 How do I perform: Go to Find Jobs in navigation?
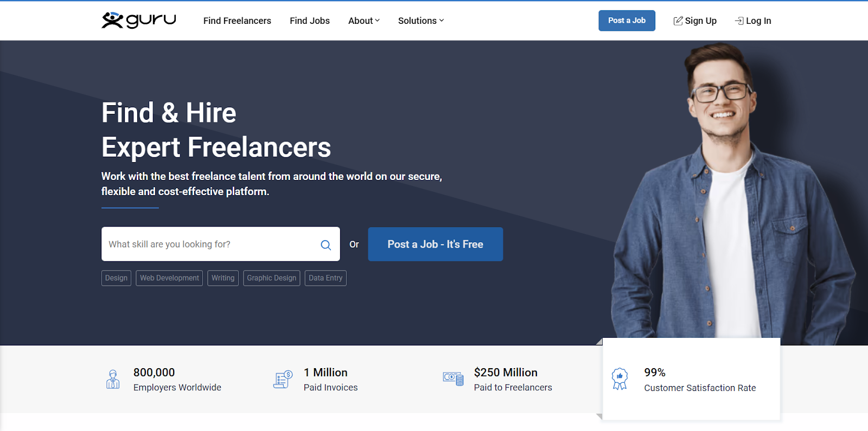click(x=309, y=21)
